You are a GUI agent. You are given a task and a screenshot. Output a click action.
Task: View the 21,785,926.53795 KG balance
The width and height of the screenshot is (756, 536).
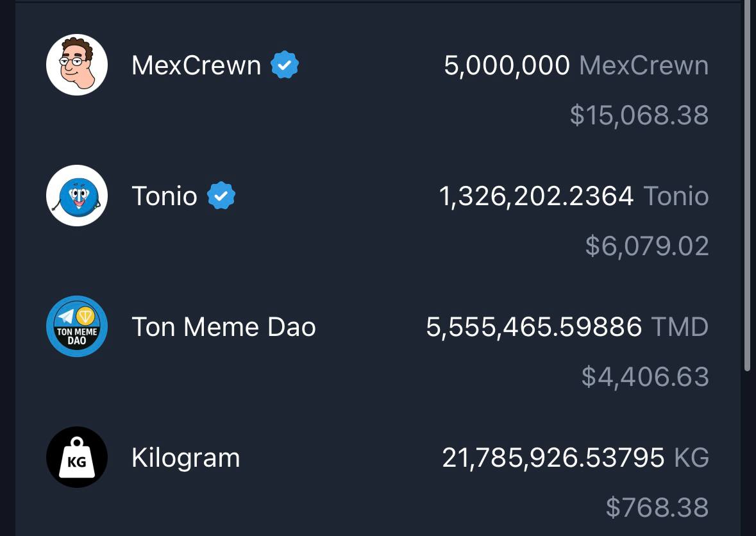pos(576,457)
